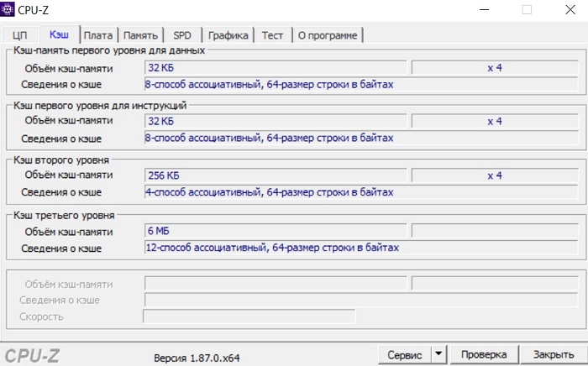
Task: Expand the Сервис dropdown arrow
Action: click(438, 354)
